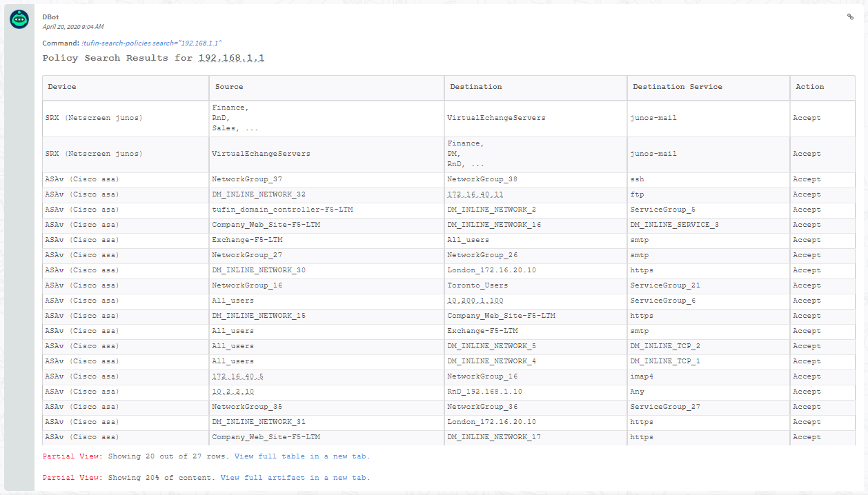
Task: Click the 192.168.1.1 address in results heading
Action: coord(231,59)
